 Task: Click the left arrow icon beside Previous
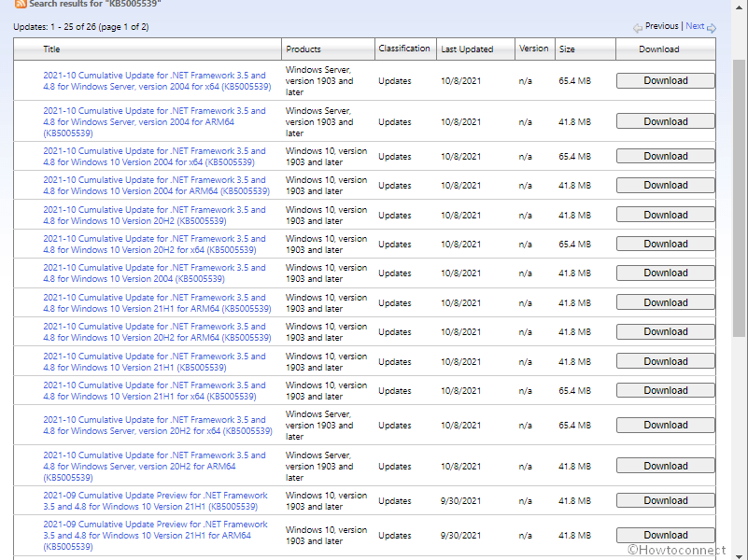638,27
